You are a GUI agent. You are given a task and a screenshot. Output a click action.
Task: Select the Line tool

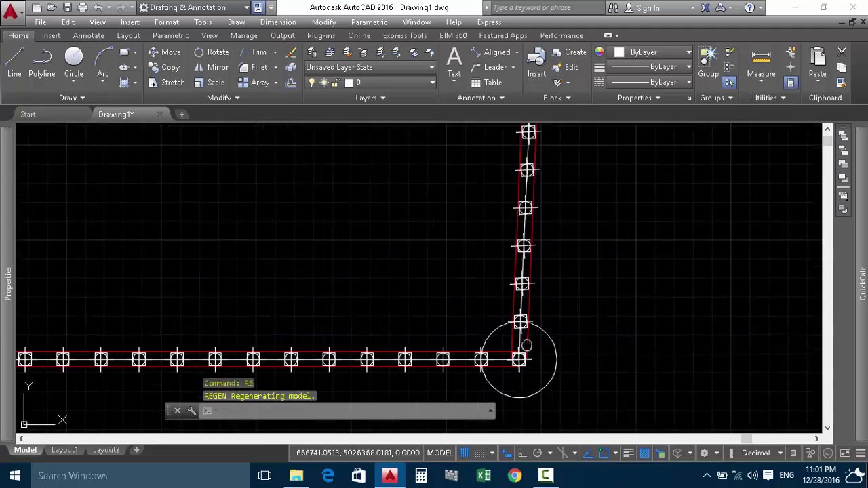[x=14, y=63]
